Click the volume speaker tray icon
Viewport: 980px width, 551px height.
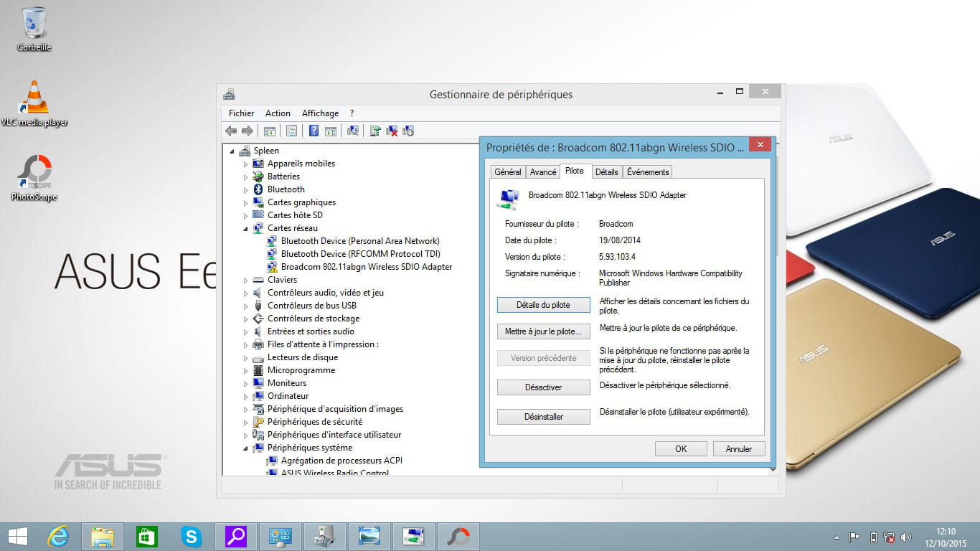pos(906,537)
